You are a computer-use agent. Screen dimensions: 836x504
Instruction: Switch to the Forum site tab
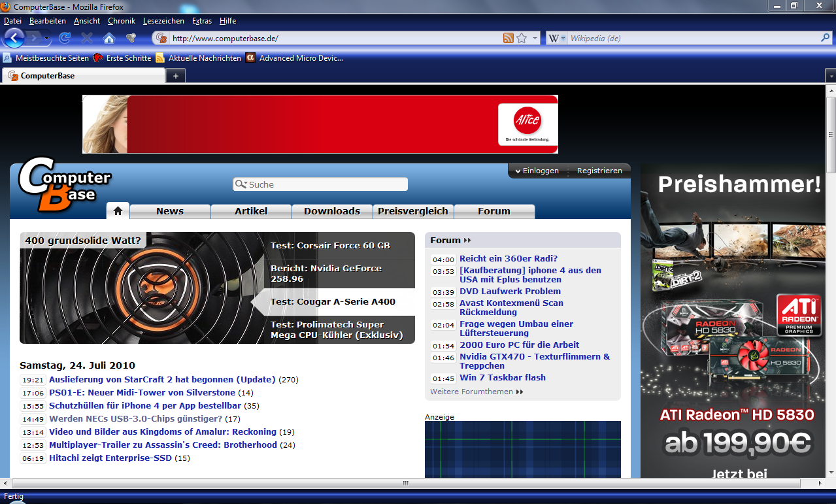494,211
